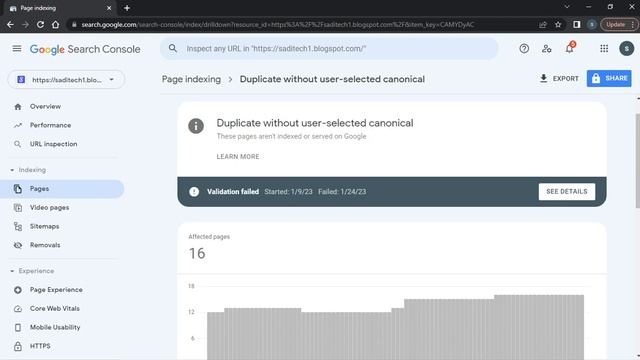Collapse the Experience section
Image resolution: width=640 pixels, height=360 pixels.
tap(12, 271)
